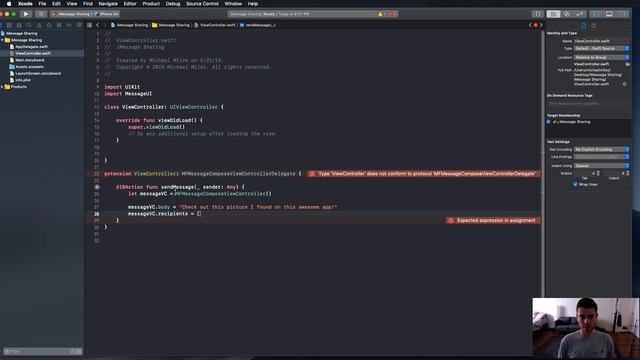Toggle the Inspectors panel visibility
The height and width of the screenshot is (360, 640).
[622, 14]
